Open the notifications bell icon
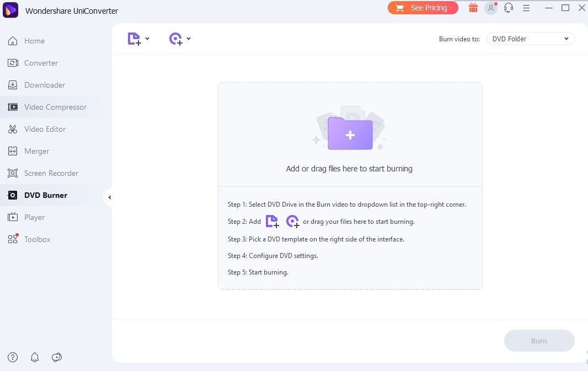The height and width of the screenshot is (371, 588). coord(35,357)
